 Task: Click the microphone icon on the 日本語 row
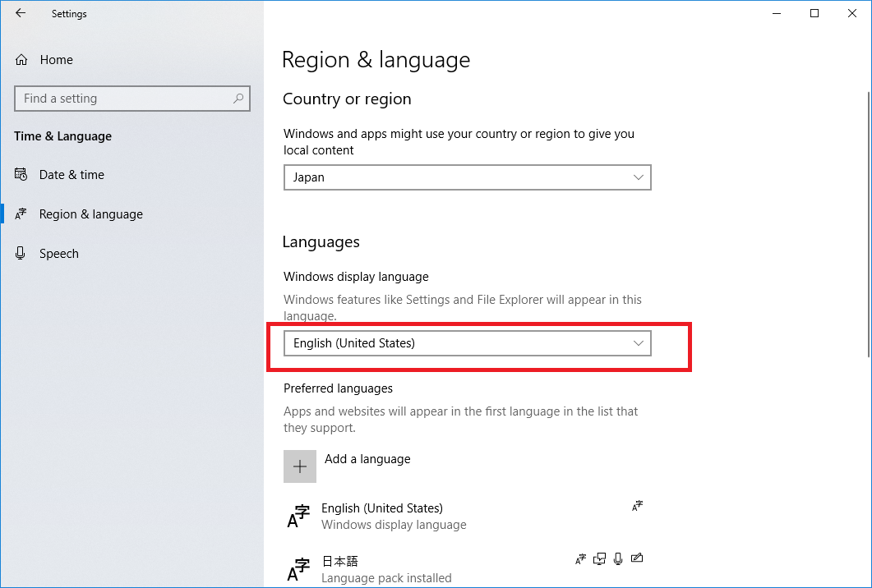(618, 559)
